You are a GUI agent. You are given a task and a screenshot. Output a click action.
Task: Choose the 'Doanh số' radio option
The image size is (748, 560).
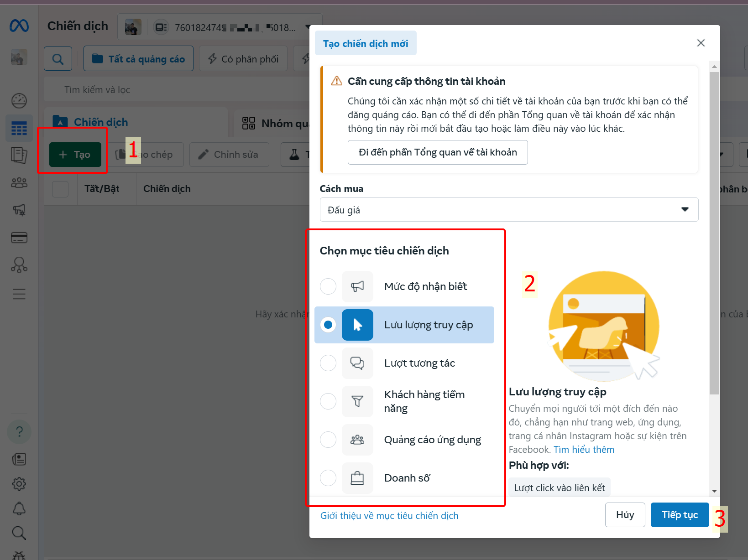point(328,478)
